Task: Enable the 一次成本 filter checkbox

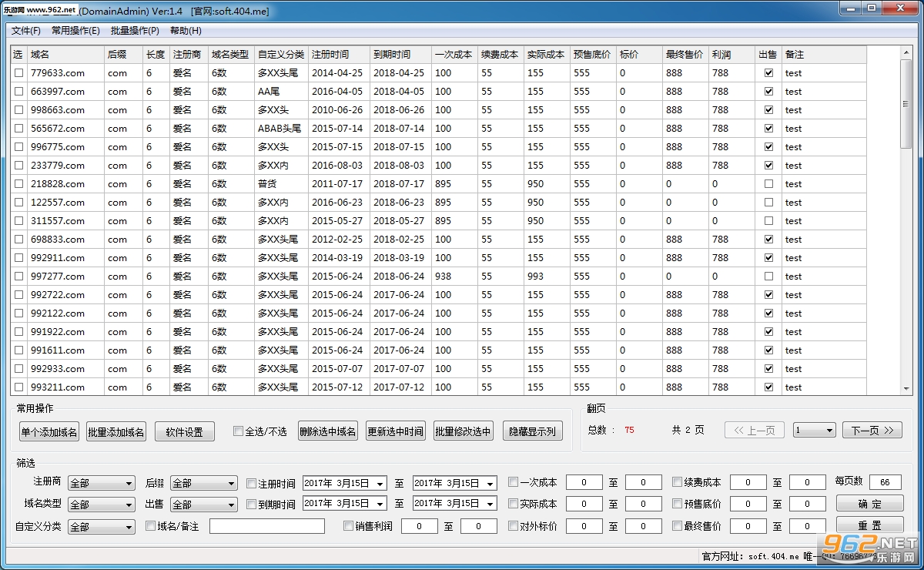Action: tap(513, 483)
